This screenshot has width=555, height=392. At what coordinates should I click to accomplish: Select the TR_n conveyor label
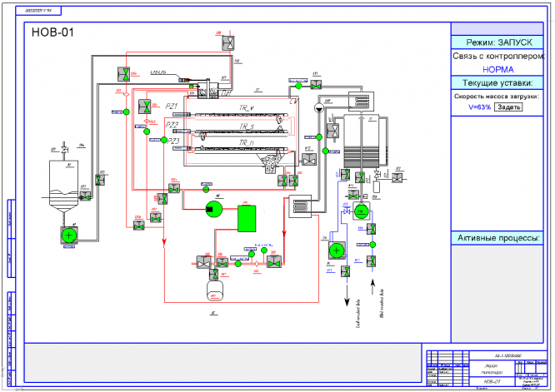click(247, 142)
